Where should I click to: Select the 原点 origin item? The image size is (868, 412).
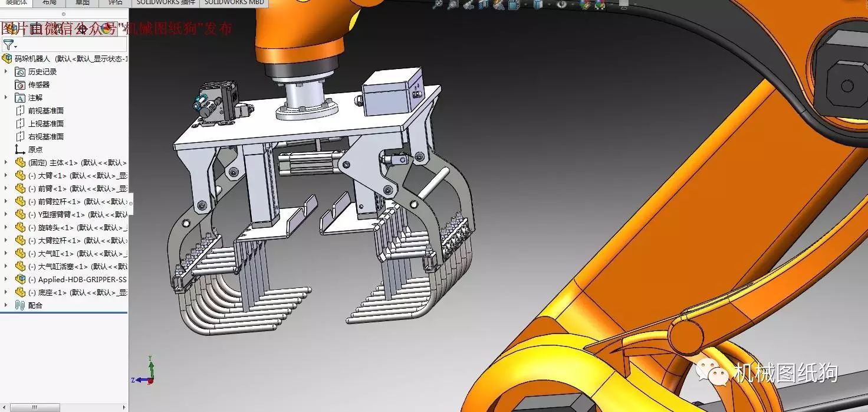click(x=35, y=149)
